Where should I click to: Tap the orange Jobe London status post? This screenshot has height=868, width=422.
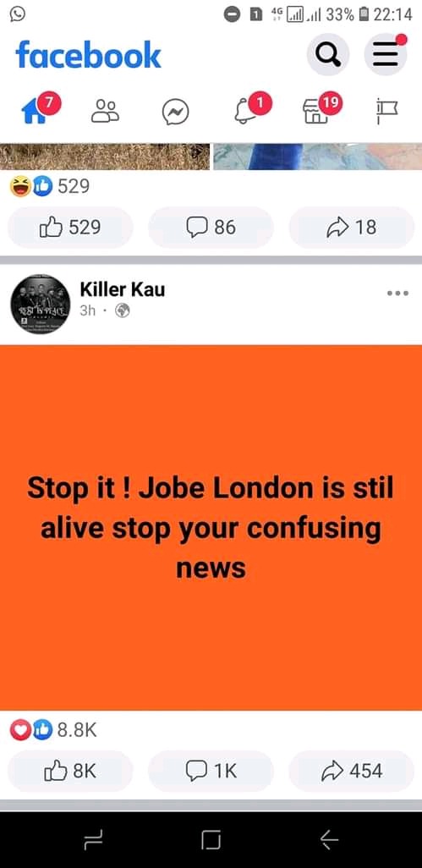tap(211, 528)
